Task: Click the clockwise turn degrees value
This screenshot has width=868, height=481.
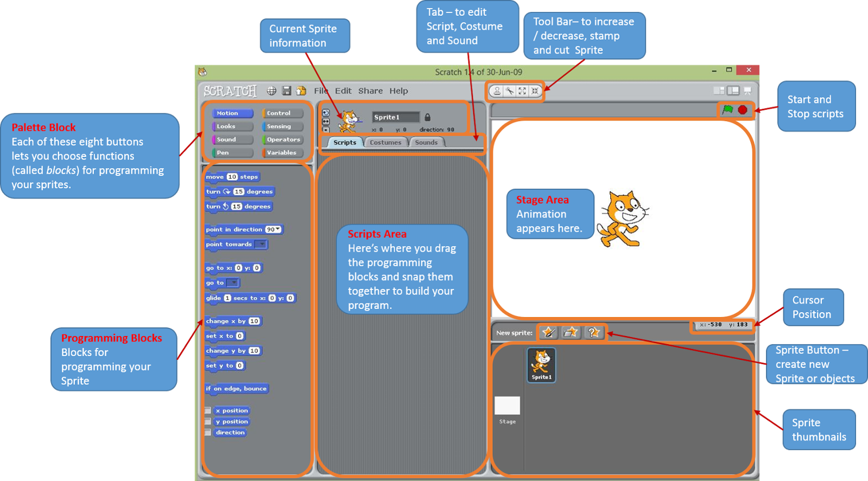Action: click(239, 192)
